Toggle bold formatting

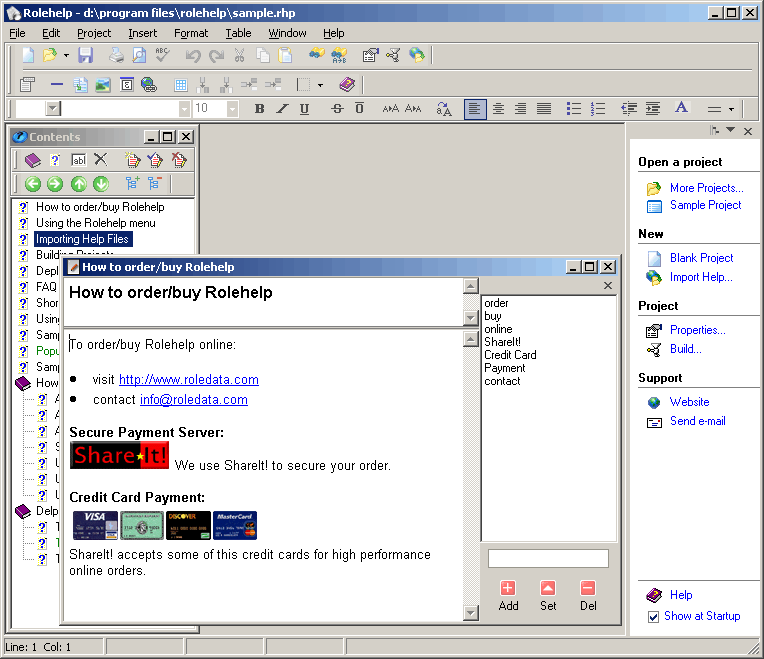260,109
